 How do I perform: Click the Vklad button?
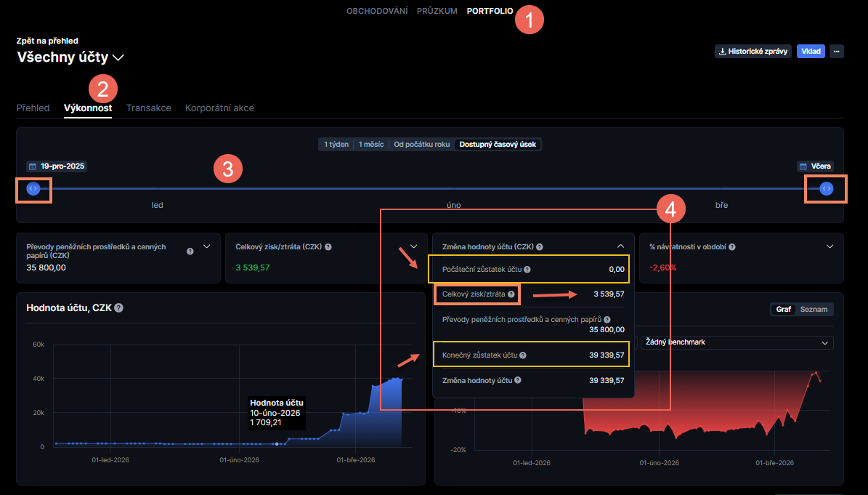(811, 52)
